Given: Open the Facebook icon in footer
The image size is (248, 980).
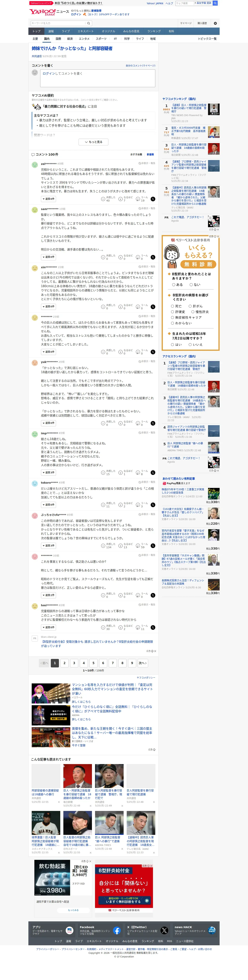Looking at the screenshot, I should pos(117,931).
